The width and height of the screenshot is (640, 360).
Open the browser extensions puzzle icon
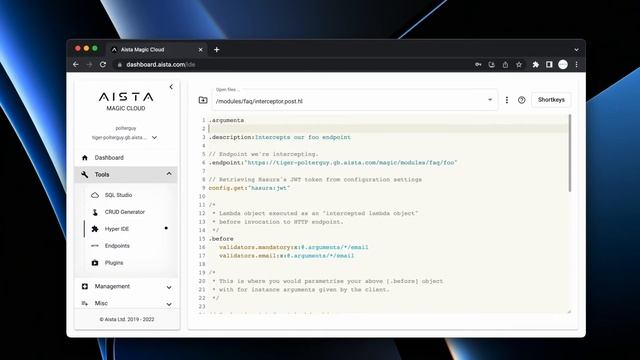(x=536, y=64)
